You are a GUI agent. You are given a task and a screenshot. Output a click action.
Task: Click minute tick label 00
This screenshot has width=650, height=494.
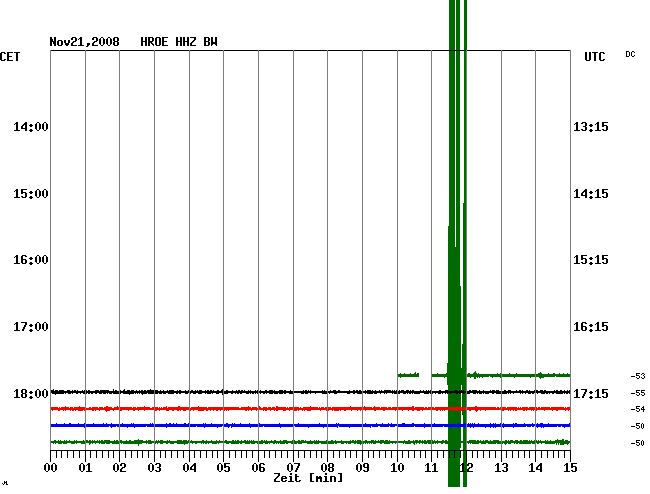pos(51,468)
